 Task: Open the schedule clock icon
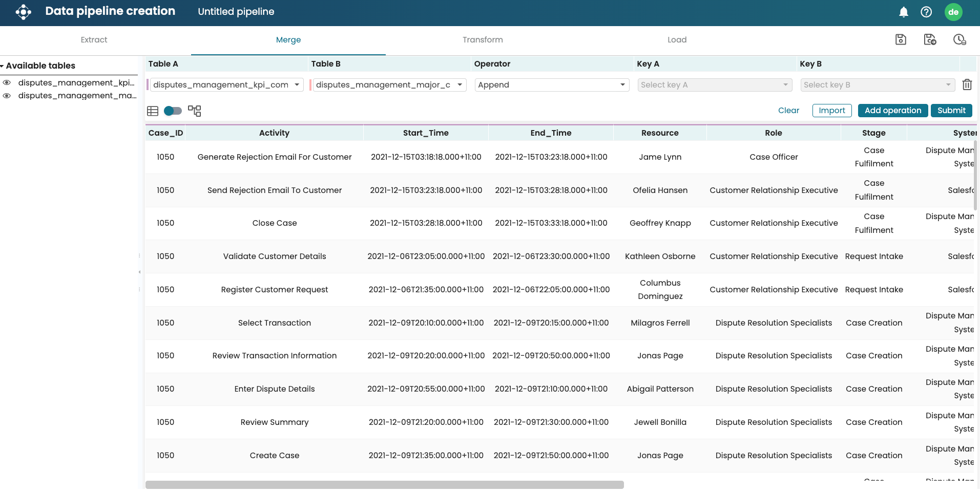pos(960,39)
